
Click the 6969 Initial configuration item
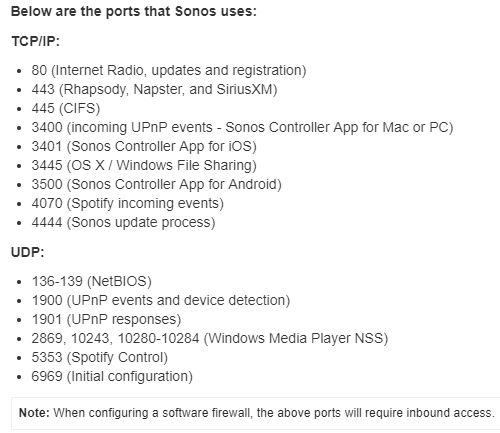(112, 376)
